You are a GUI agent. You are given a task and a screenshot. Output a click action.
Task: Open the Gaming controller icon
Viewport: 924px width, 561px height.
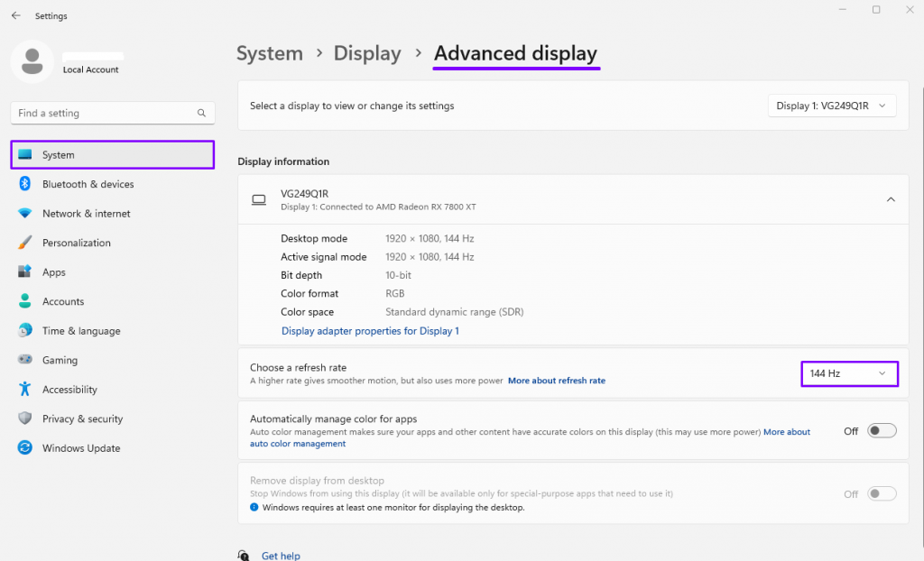[25, 360]
